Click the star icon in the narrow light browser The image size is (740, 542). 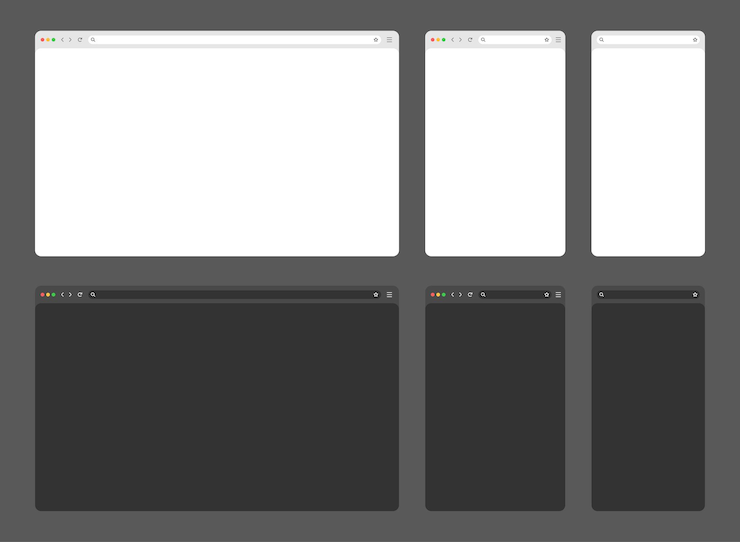[x=695, y=40]
